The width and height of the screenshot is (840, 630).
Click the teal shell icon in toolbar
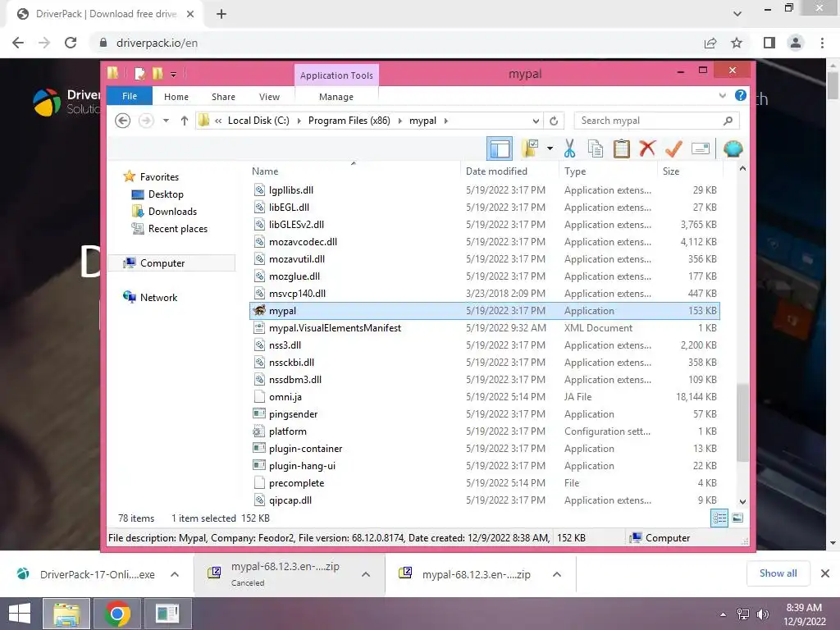[x=733, y=148]
